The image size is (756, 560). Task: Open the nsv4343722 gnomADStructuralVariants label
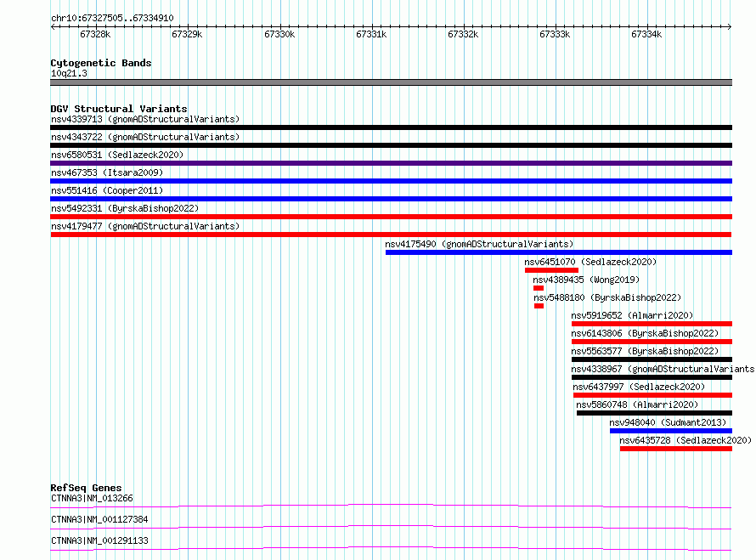tap(145, 137)
